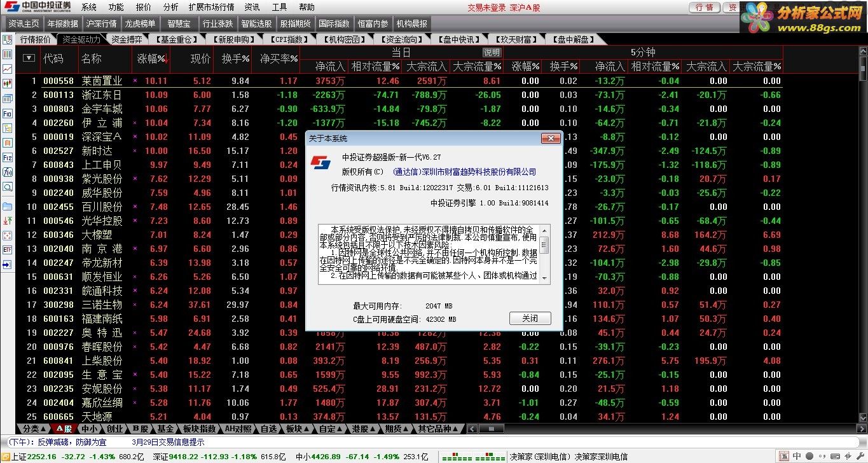Click the 3月29日交易信息提示 news text
The image size is (868, 463).
pyautogui.click(x=169, y=442)
